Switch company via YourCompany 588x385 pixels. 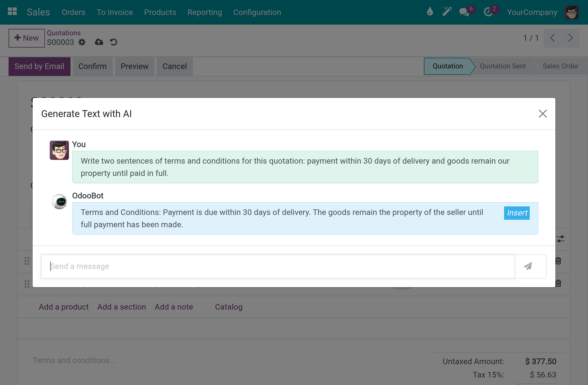pos(532,12)
